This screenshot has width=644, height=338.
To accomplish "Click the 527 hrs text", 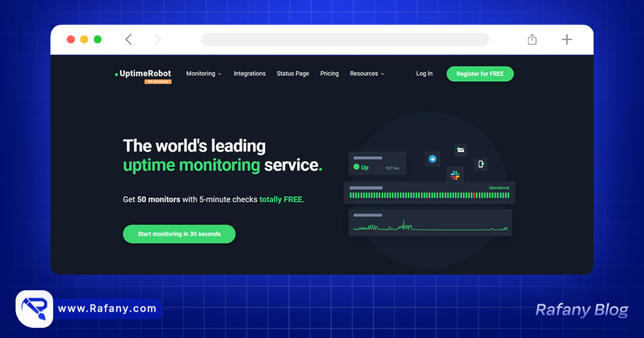I will [x=393, y=168].
